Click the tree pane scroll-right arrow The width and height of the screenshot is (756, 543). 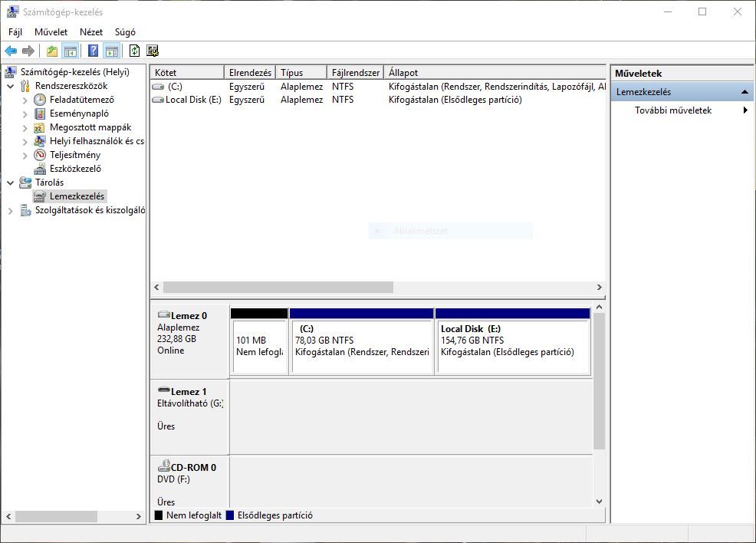tap(138, 516)
